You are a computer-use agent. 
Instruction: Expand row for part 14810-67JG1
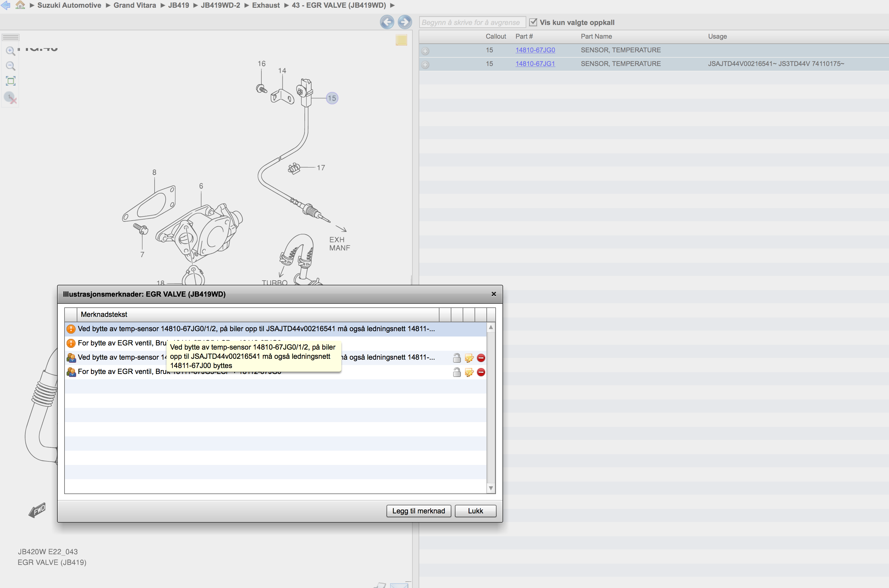point(425,65)
